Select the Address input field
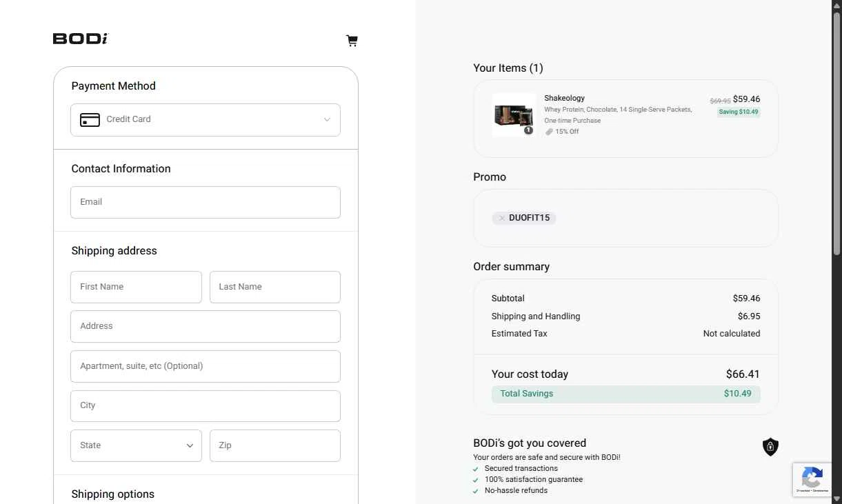 pyautogui.click(x=206, y=326)
